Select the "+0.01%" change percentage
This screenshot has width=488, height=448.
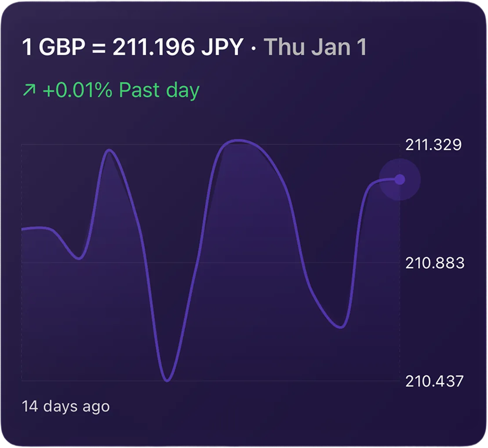click(78, 90)
